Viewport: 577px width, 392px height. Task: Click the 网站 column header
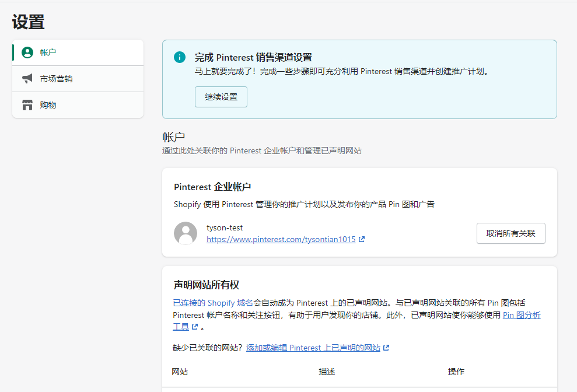click(180, 372)
